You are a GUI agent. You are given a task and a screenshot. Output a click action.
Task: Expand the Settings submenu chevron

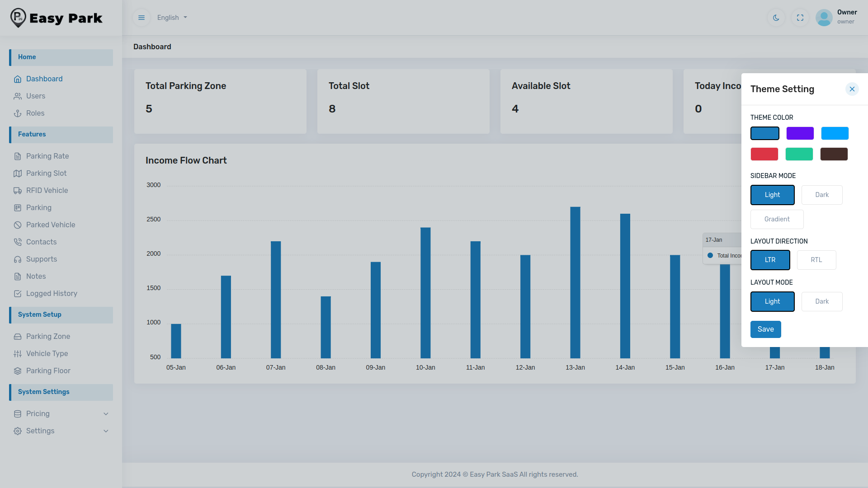[x=106, y=431]
